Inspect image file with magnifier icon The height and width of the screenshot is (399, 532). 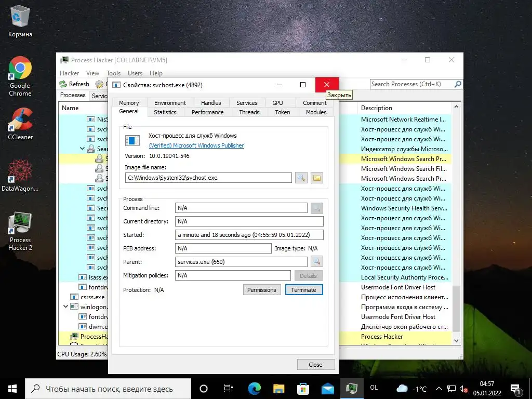[x=301, y=178]
